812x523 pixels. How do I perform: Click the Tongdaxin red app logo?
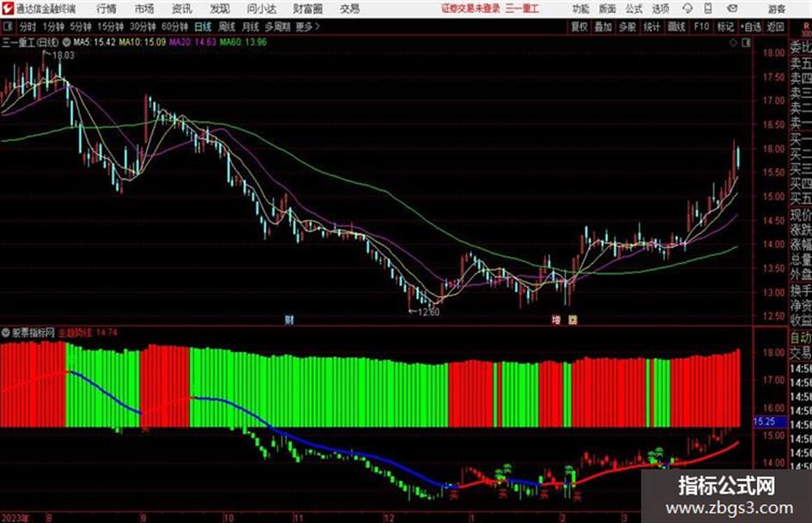pyautogui.click(x=8, y=9)
